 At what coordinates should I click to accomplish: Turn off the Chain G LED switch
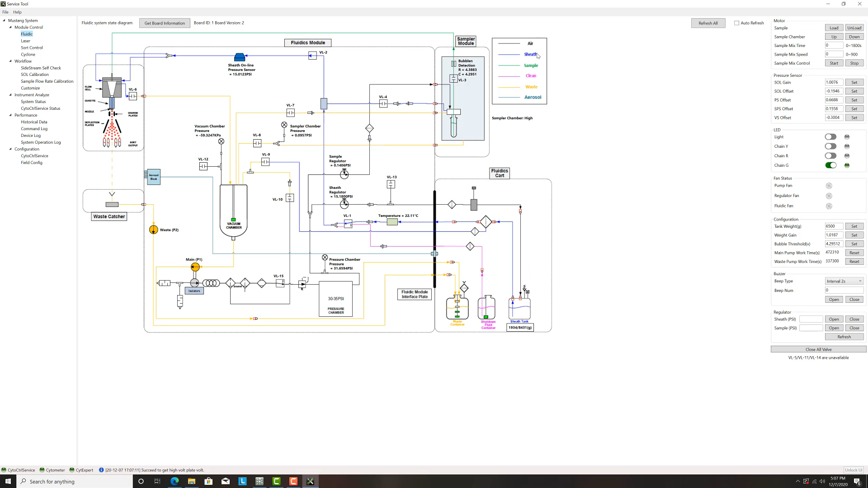[x=830, y=165]
